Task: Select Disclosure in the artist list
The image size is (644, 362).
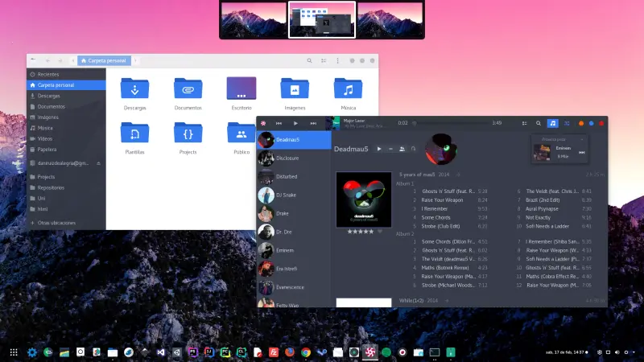Action: 294,158
